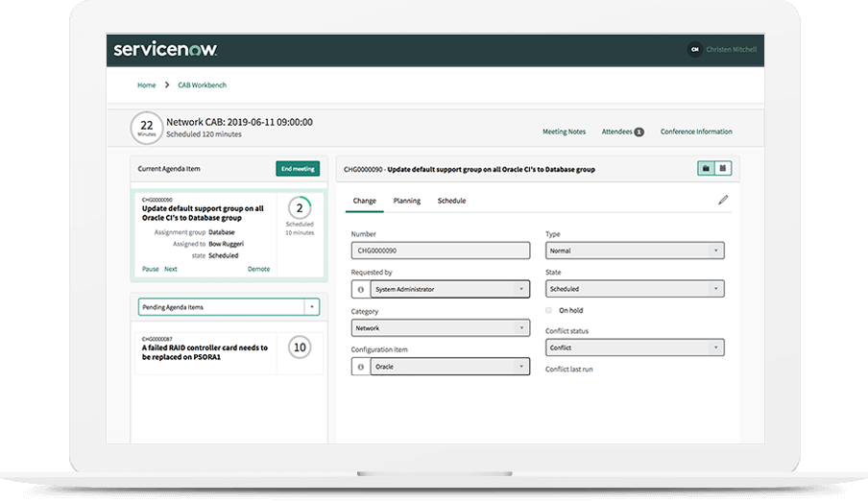Image resolution: width=868 pixels, height=503 pixels.
Task: Open Christen Mitchell user avatar menu
Action: 695,49
